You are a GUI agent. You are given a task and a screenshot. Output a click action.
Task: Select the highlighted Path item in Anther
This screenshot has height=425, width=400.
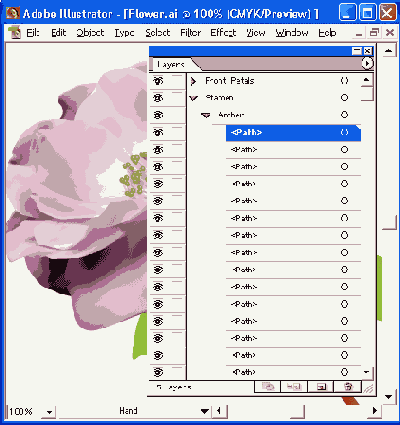pos(293,132)
